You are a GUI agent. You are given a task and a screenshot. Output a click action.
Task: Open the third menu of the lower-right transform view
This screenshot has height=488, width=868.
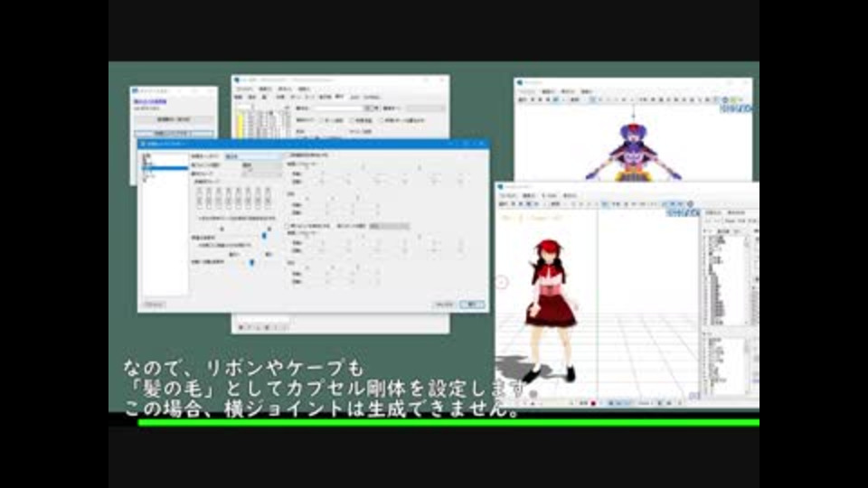tap(549, 196)
